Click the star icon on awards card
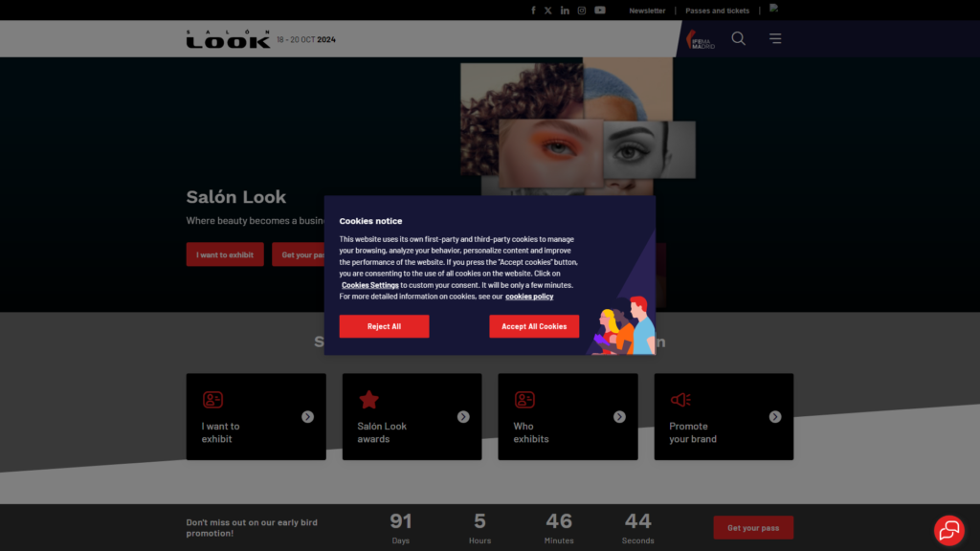Viewport: 980px width, 551px height. 369,399
